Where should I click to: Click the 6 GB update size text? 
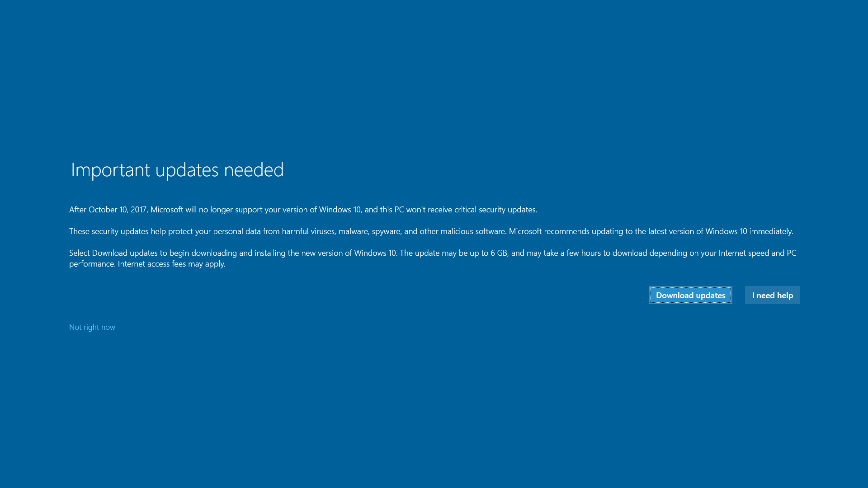tap(499, 253)
